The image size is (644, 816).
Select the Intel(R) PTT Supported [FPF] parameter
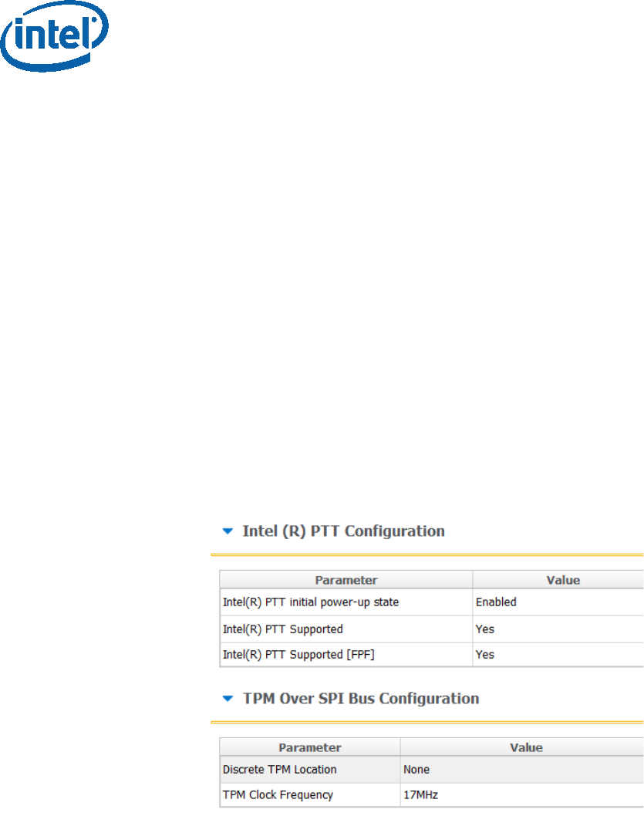tap(346, 655)
